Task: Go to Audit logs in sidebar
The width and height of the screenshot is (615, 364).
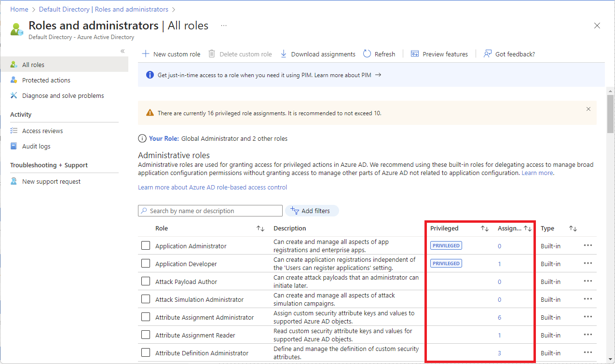Action: (x=36, y=146)
